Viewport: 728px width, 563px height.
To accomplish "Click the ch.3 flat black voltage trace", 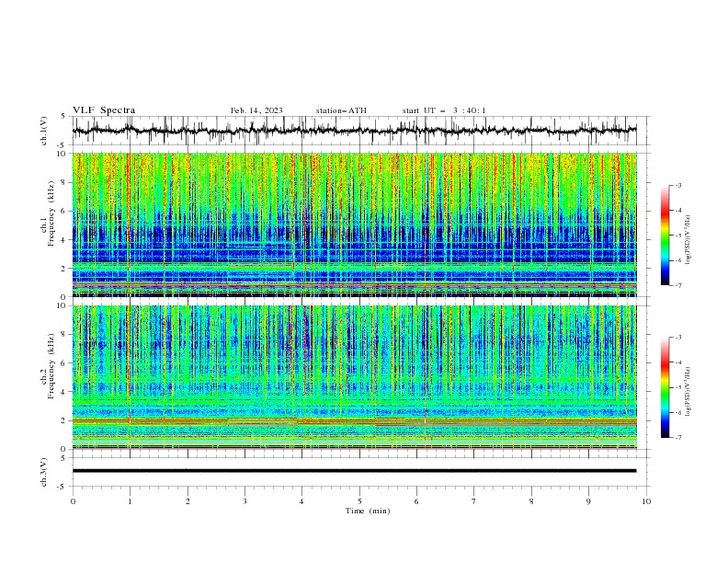I will click(x=354, y=471).
